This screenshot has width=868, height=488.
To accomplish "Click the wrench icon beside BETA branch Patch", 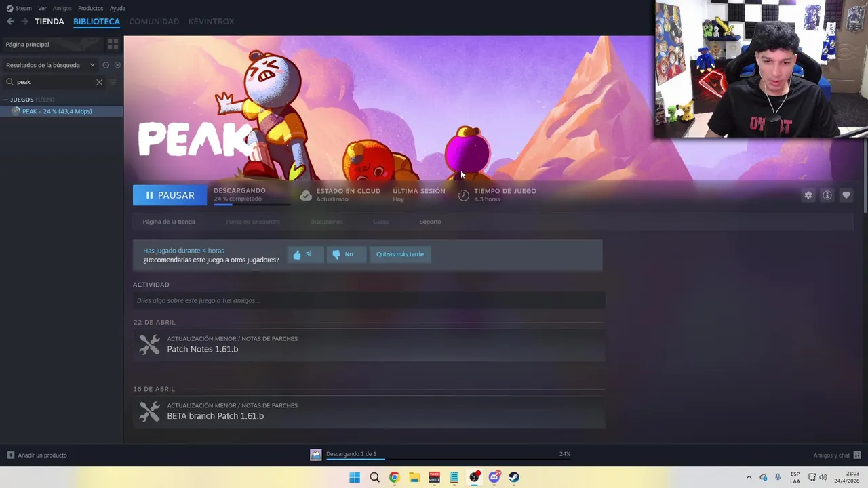I will (149, 411).
